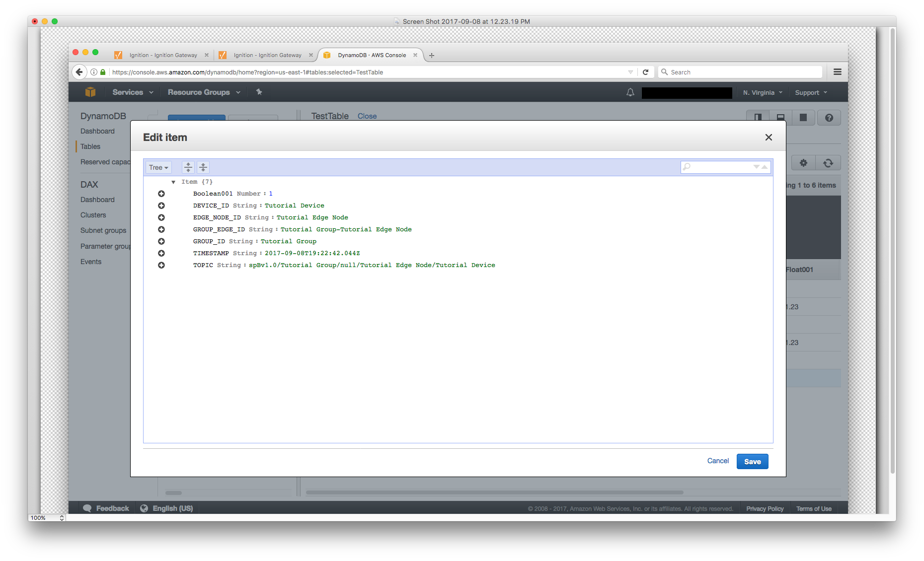Screen dimensions: 924x561
Task: Click the preview zoom percentage stepper
Action: [x=62, y=517]
